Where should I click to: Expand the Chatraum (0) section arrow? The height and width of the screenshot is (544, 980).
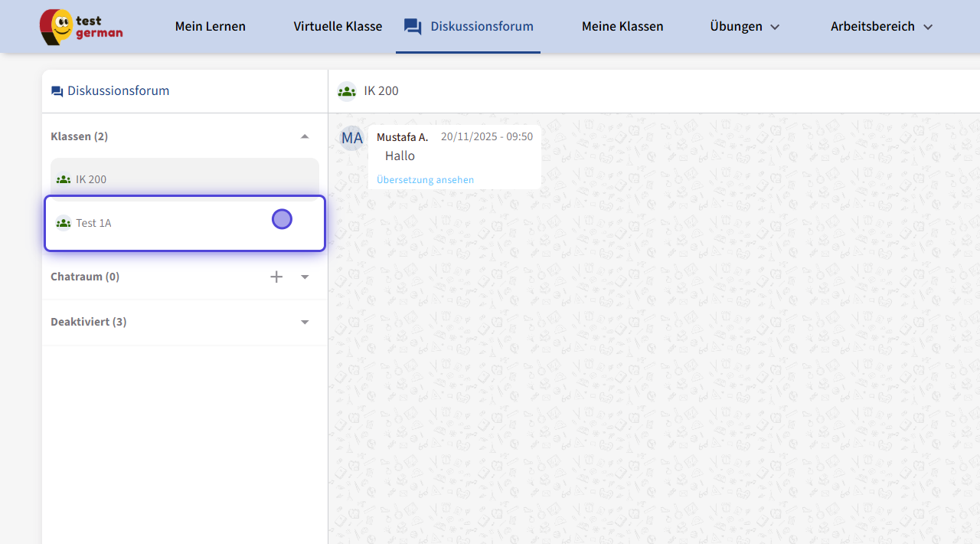tap(305, 277)
